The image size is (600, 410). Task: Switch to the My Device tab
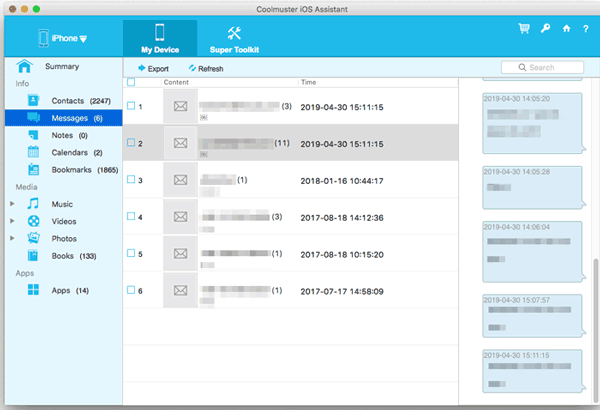(160, 38)
